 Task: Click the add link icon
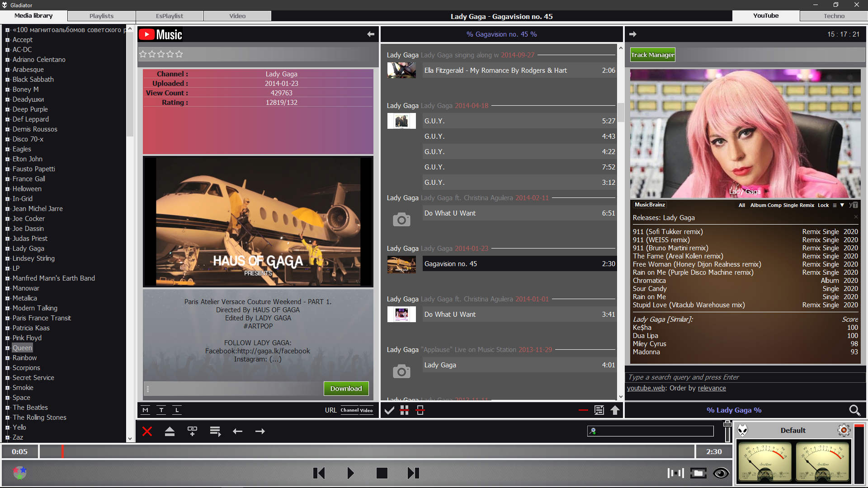[x=192, y=432]
